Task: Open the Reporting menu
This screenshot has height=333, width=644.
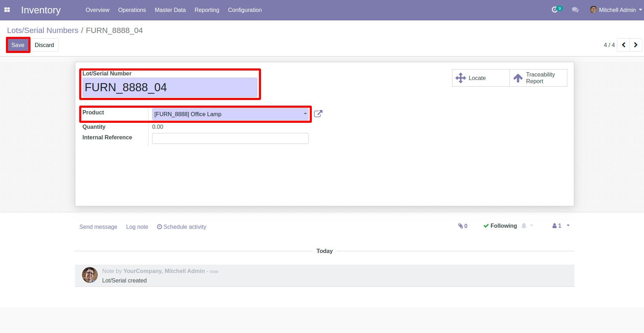Action: [207, 10]
